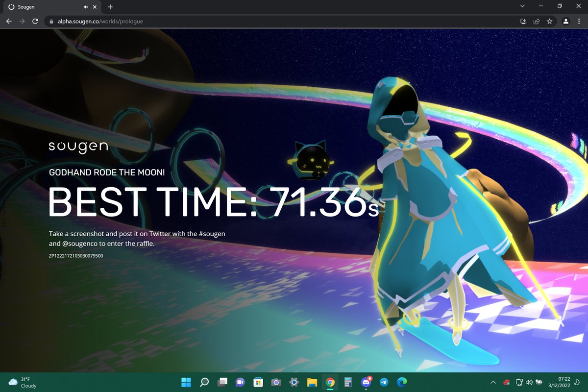
Task: Restore down the Chrome window
Action: (x=560, y=6)
